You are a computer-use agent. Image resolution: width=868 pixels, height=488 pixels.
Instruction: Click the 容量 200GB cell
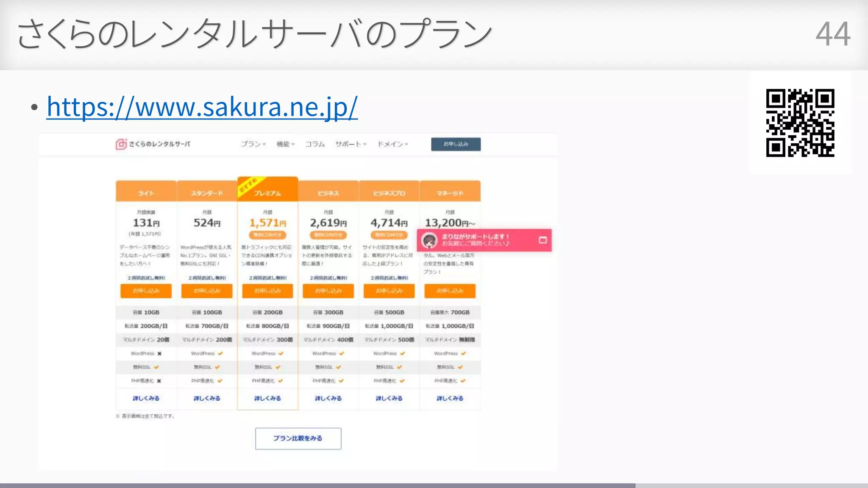click(x=267, y=312)
